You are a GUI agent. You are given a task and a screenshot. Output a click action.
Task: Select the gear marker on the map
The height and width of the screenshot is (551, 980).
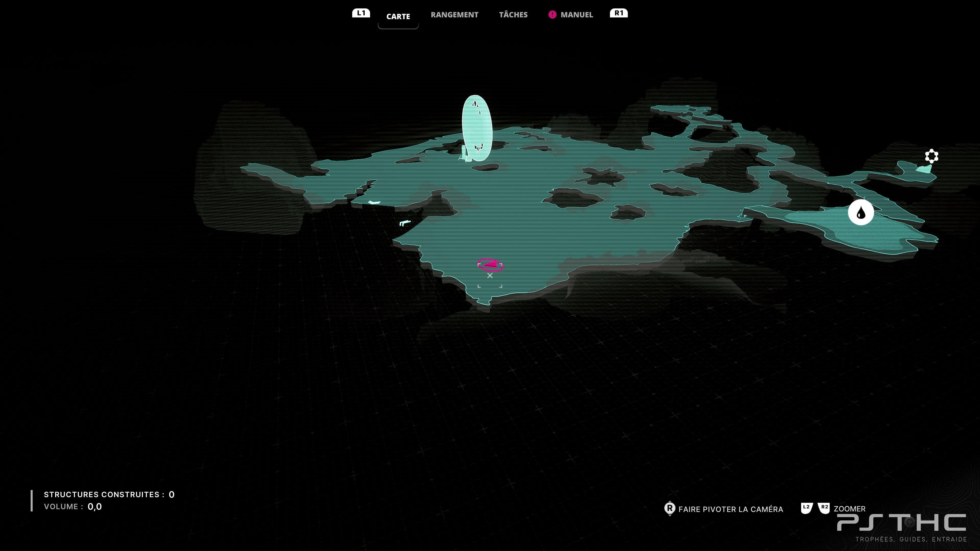931,156
